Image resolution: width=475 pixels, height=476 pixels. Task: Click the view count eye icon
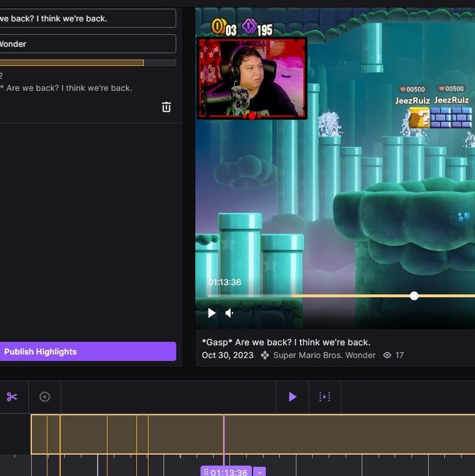[387, 355]
